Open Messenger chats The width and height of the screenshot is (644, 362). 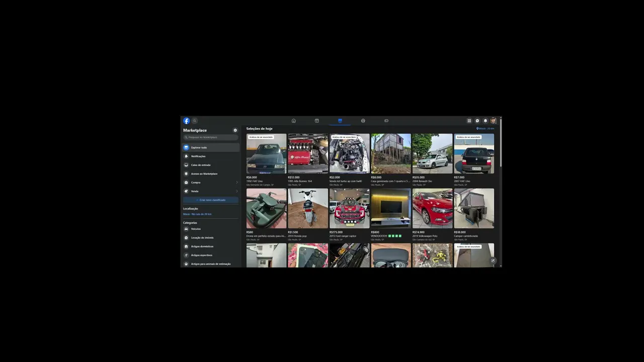pos(477,121)
